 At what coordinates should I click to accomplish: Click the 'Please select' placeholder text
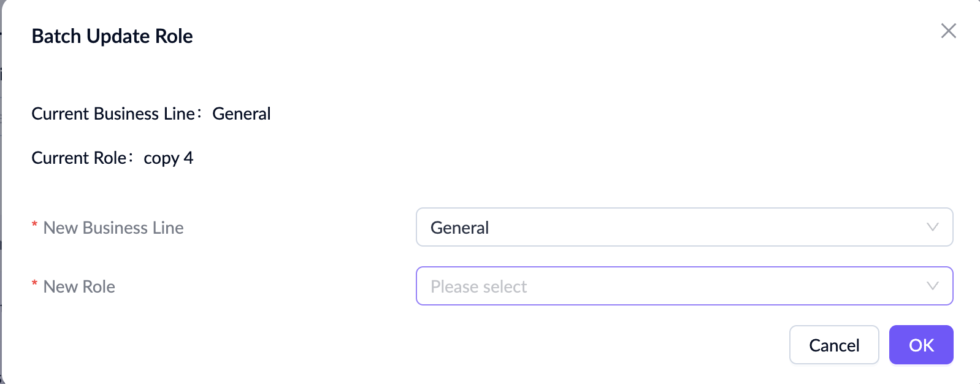tap(478, 286)
